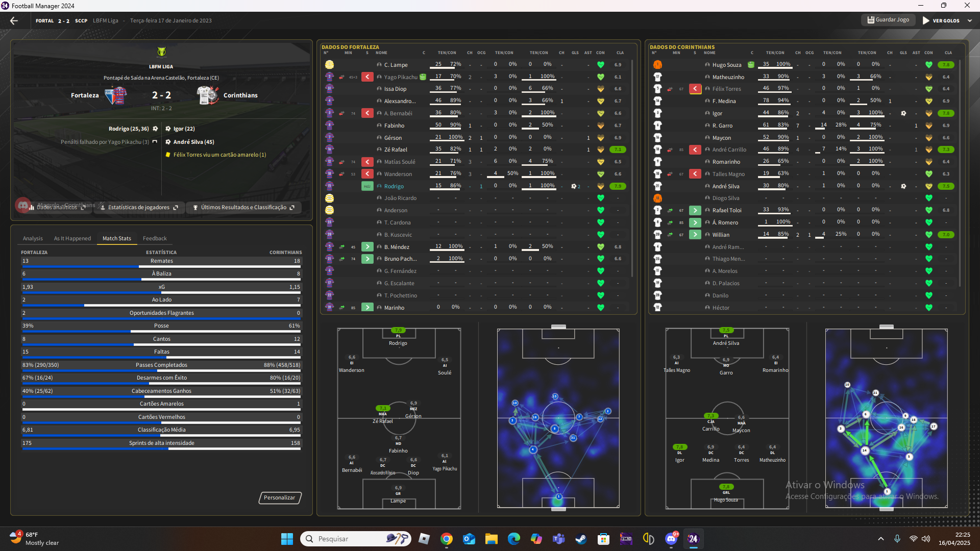Click Bruno Pach... green substituted-on arrow
The height and width of the screenshot is (551, 980).
pos(367,259)
